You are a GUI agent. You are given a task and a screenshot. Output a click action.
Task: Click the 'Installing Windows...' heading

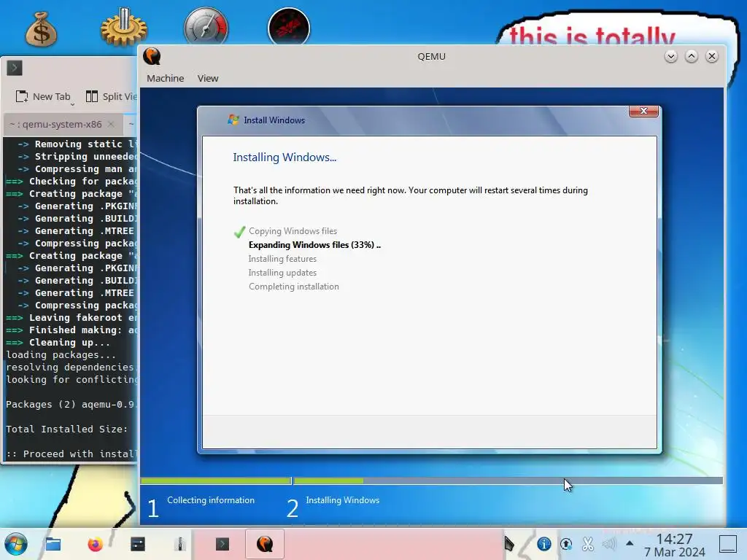click(285, 157)
